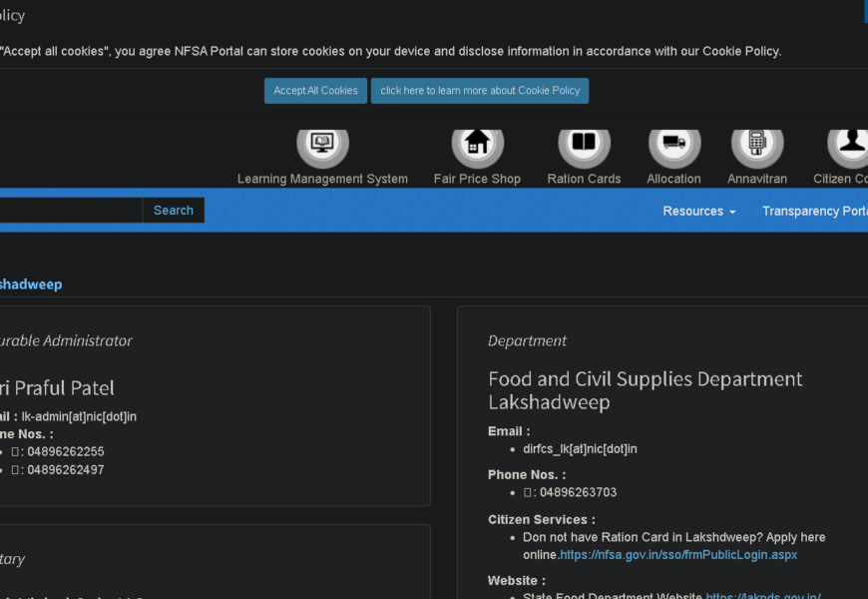Open the Learning Management System icon
This screenshot has width=868, height=599.
322,144
